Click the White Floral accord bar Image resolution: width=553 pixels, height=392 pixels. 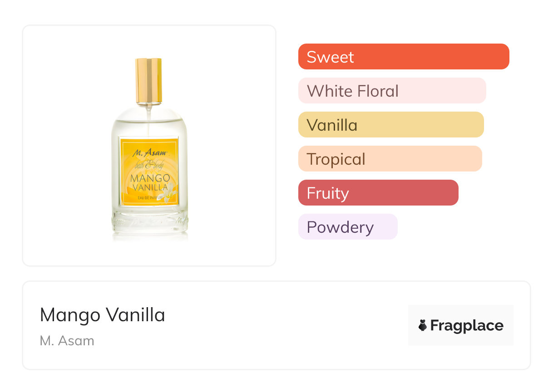coord(392,91)
